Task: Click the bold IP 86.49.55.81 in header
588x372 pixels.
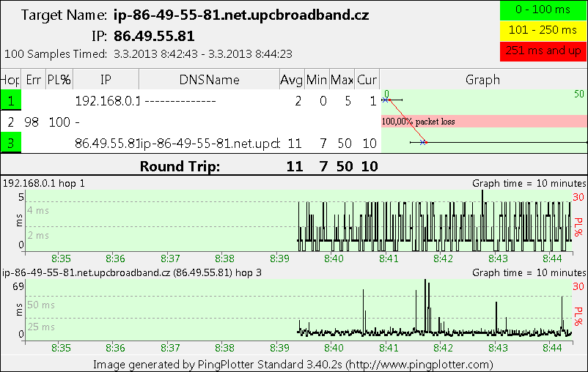Action: [154, 36]
